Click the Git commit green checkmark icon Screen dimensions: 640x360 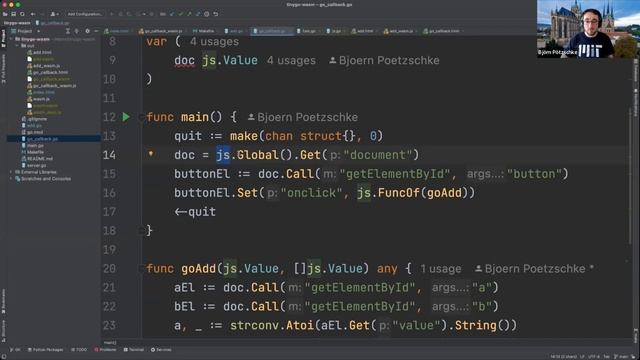180,14
